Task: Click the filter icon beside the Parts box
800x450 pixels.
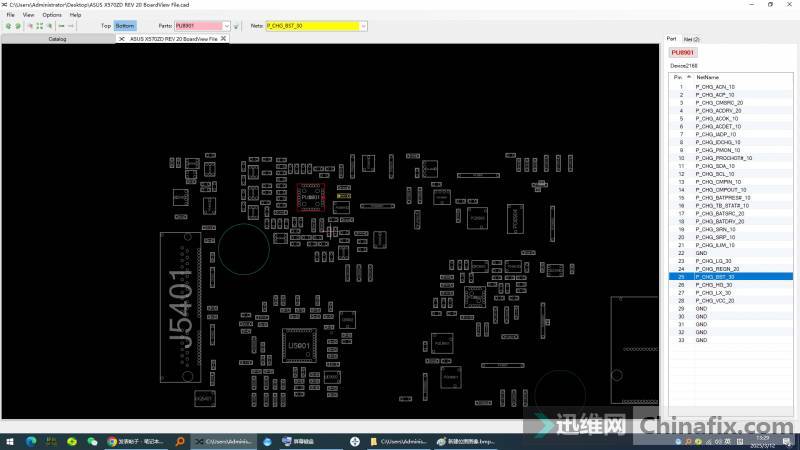Action: pos(236,26)
